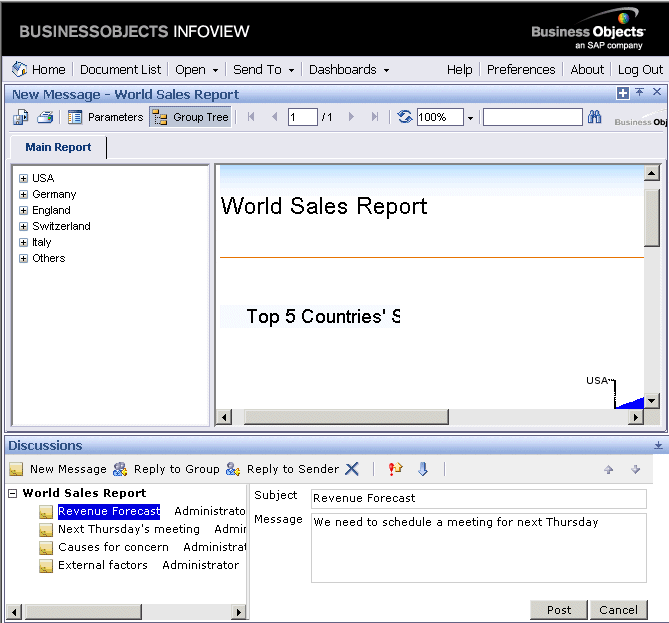Click the print report icon
The width and height of the screenshot is (669, 623).
click(45, 117)
